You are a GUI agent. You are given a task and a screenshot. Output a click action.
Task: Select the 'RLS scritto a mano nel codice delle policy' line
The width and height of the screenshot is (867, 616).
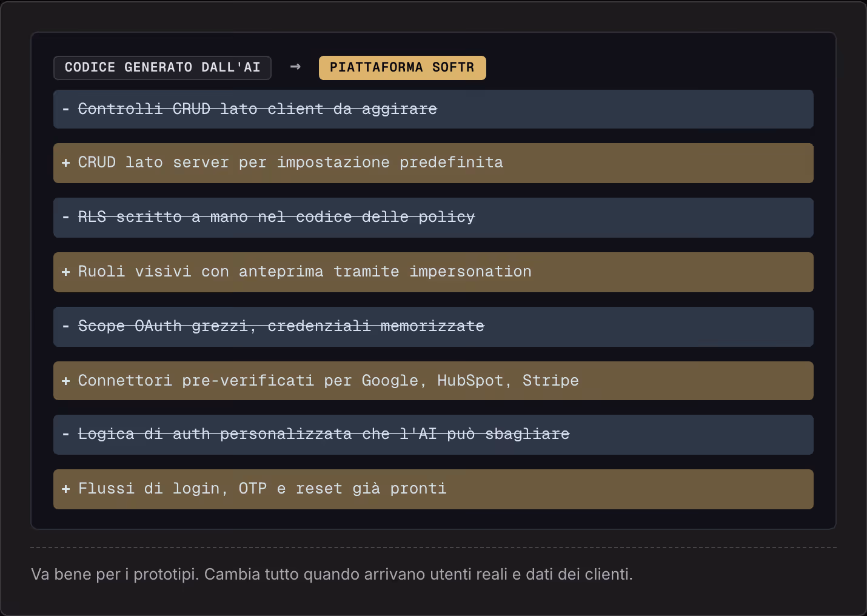pyautogui.click(x=433, y=217)
